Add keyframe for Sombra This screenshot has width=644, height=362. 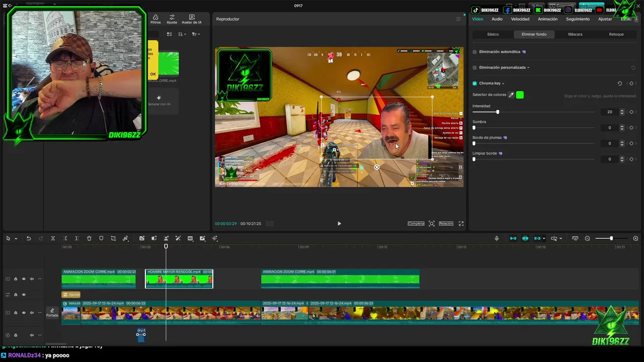(631, 128)
